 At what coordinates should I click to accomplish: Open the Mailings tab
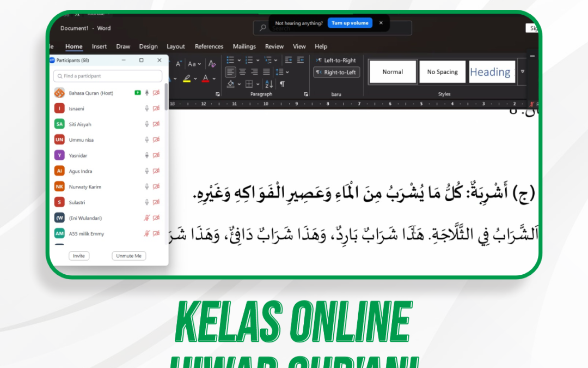click(x=244, y=46)
